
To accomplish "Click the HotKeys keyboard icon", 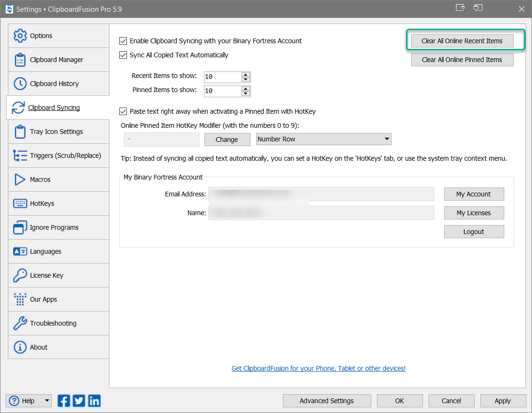I will pos(20,203).
